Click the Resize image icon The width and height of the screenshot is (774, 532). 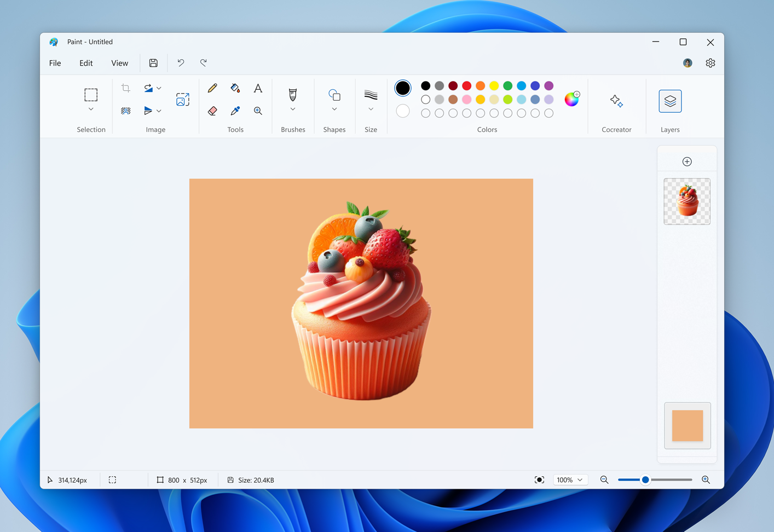[182, 99]
